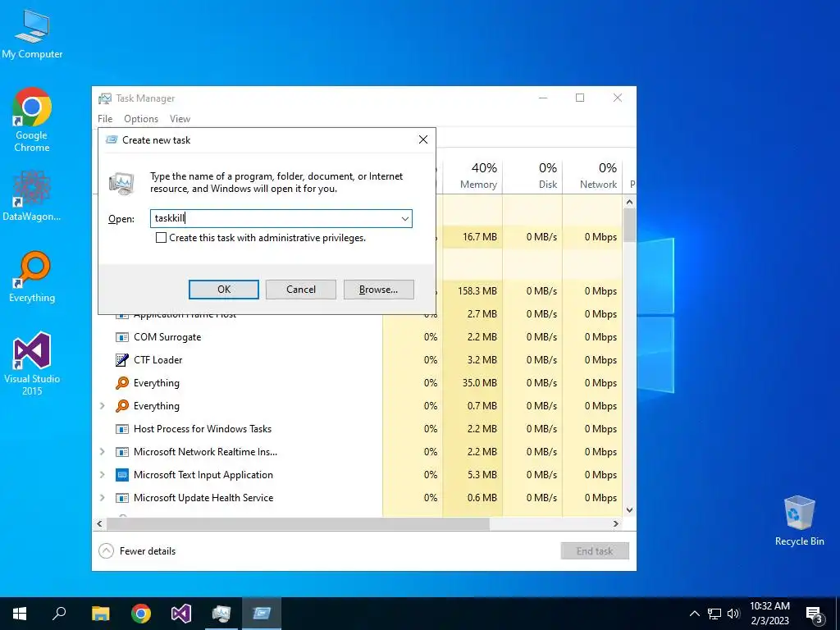Click the Host Process for Windows Tasks icon
The image size is (840, 630).
tap(122, 429)
